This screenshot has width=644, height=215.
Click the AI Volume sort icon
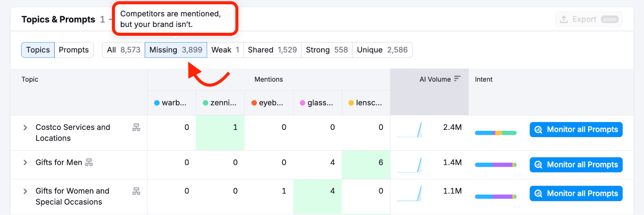point(457,79)
